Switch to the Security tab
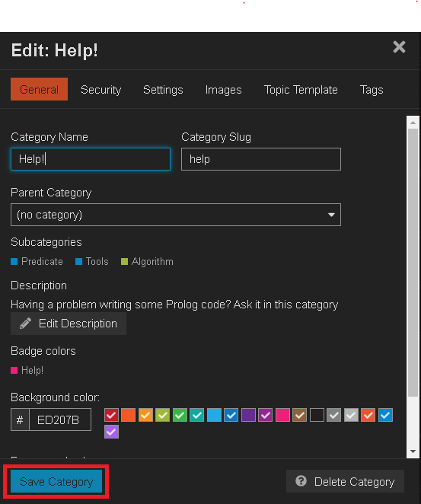 point(101,89)
